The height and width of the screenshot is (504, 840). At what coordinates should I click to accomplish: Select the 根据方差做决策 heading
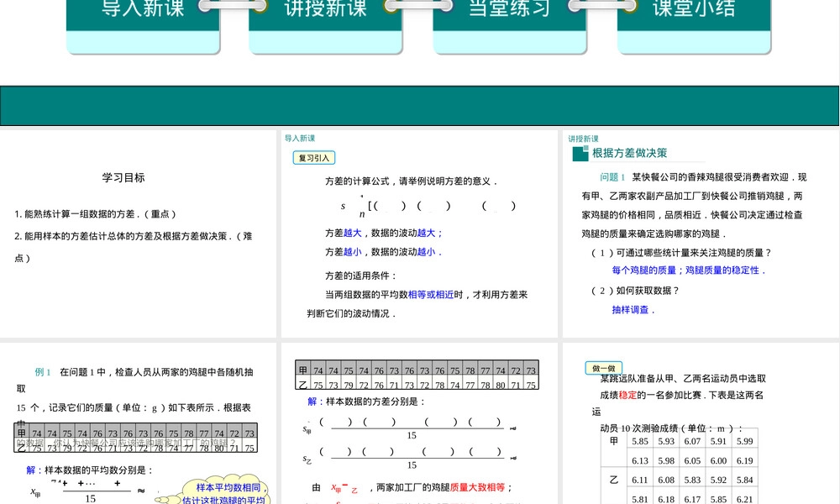coord(629,153)
